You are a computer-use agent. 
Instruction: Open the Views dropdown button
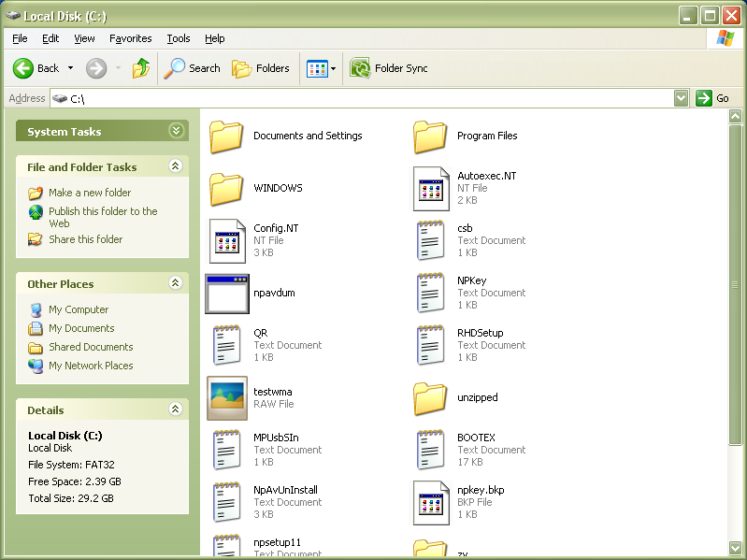click(x=322, y=68)
